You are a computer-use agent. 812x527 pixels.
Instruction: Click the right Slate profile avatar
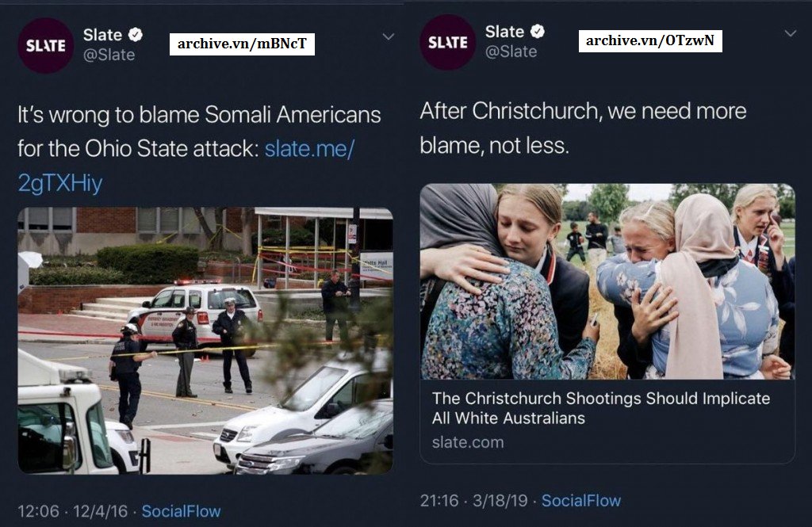click(x=448, y=43)
